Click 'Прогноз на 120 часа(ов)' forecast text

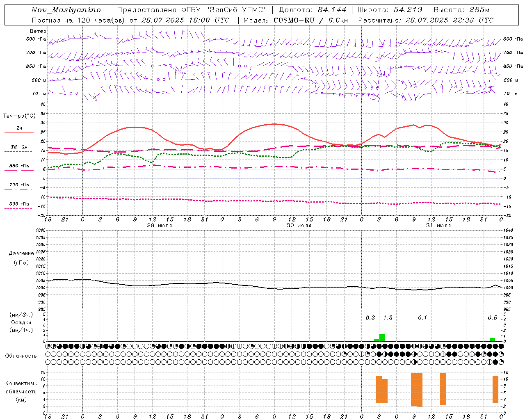pyautogui.click(x=79, y=20)
